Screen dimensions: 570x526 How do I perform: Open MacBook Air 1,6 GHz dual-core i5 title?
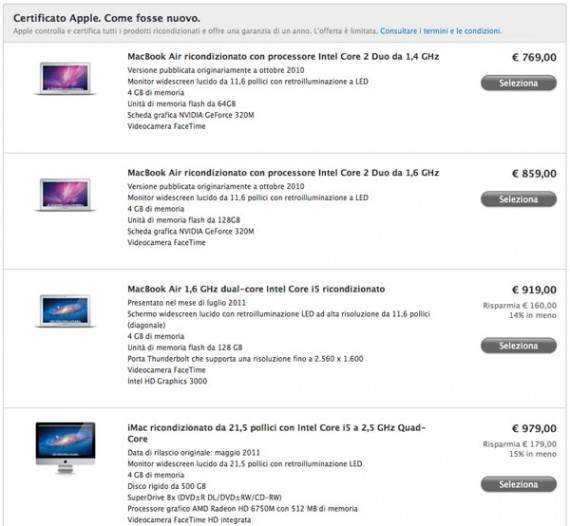tap(256, 289)
